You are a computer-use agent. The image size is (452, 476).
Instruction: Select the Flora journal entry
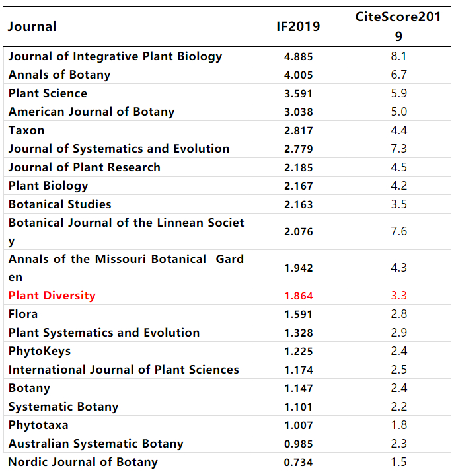[23, 314]
